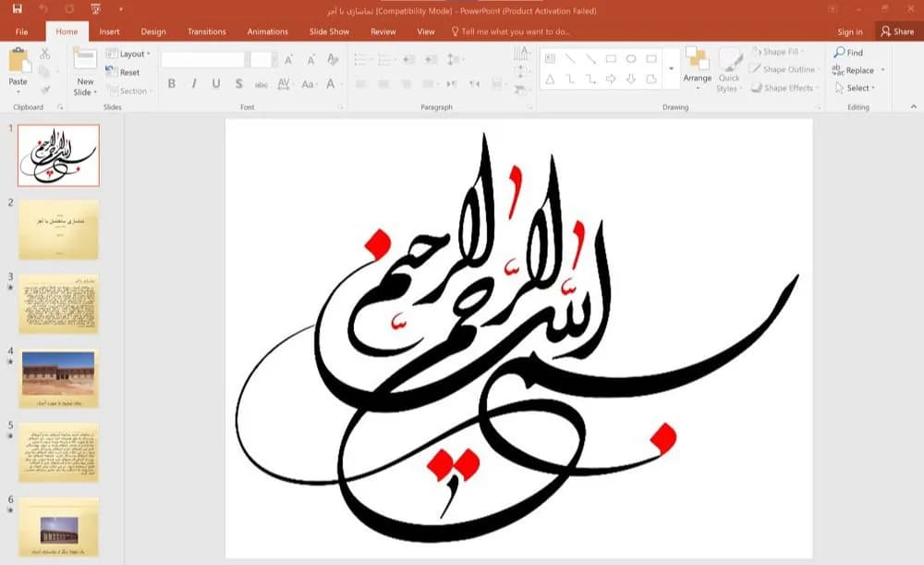Click the Clear All Formatting icon
This screenshot has height=565, width=924.
(x=333, y=59)
